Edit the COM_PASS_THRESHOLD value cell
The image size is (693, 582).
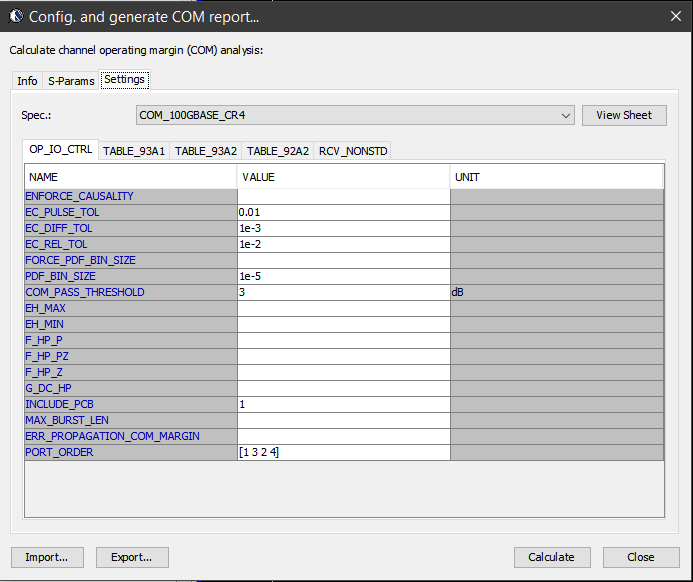coord(343,292)
